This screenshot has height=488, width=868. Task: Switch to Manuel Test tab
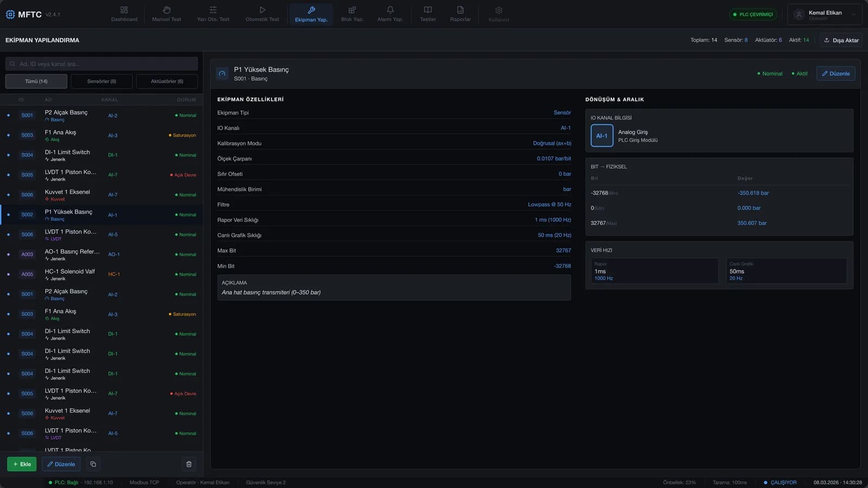pyautogui.click(x=167, y=14)
